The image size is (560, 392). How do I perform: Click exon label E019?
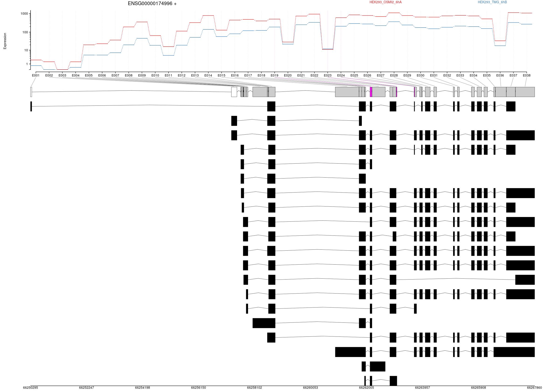point(274,75)
